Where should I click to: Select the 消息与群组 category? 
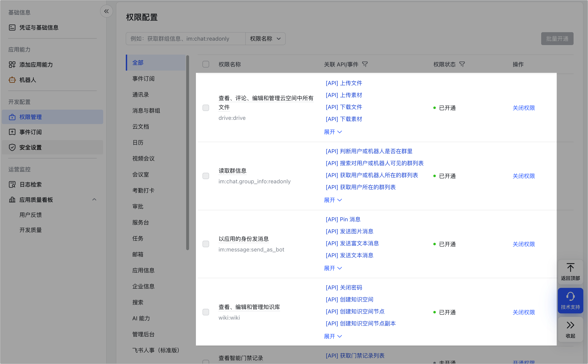coord(146,111)
